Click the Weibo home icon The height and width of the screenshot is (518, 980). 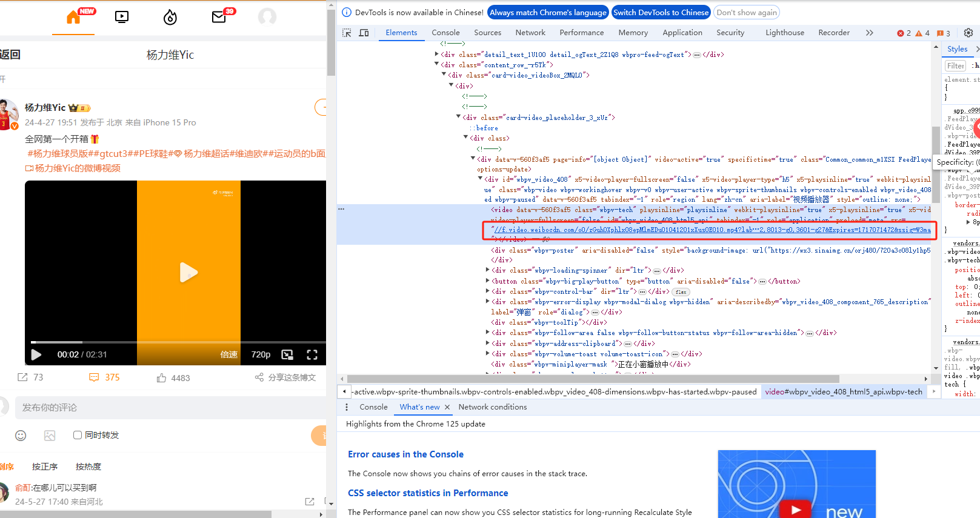[73, 17]
